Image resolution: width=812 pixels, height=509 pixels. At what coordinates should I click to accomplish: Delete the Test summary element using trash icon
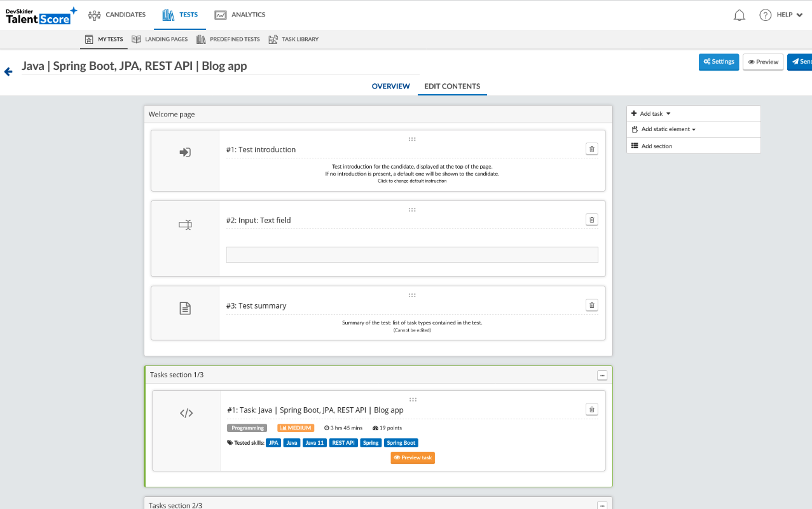tap(591, 305)
